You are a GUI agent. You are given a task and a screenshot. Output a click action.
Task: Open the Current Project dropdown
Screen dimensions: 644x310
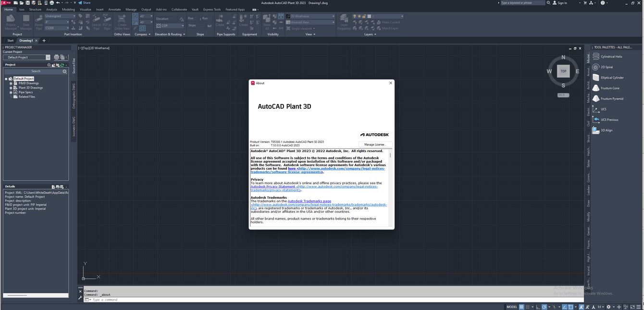(48, 57)
